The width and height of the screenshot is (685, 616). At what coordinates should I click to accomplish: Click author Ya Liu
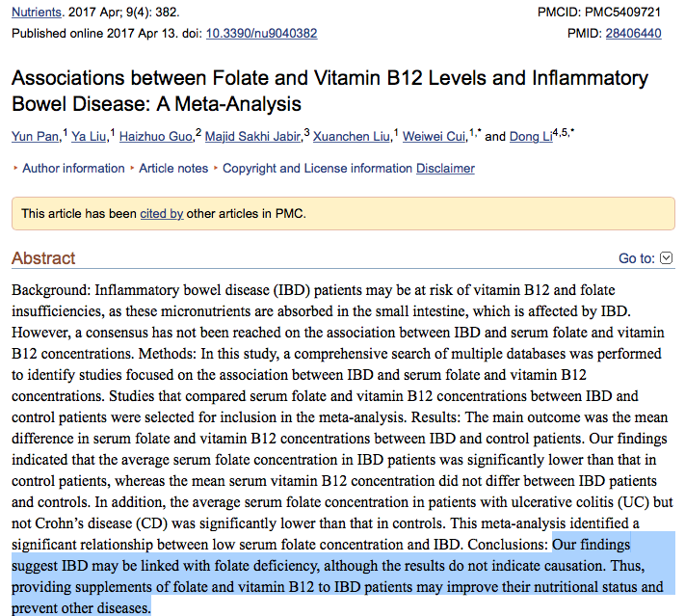click(x=90, y=137)
